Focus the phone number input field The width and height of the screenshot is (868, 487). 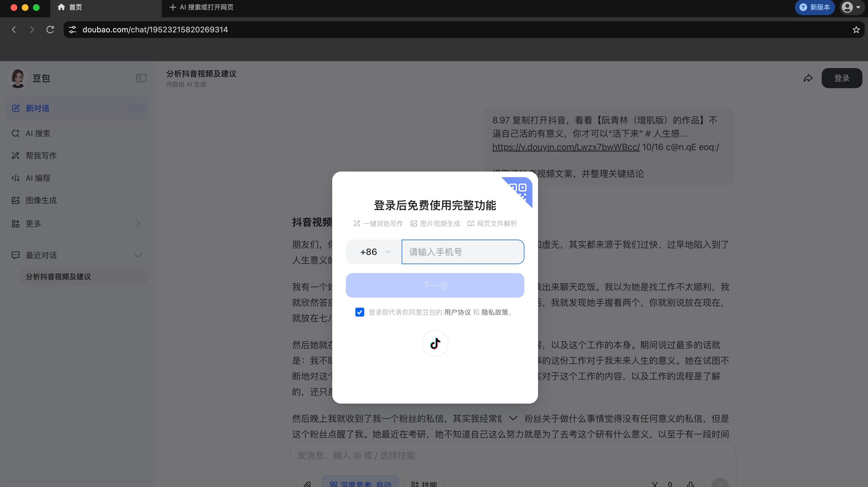pos(462,252)
